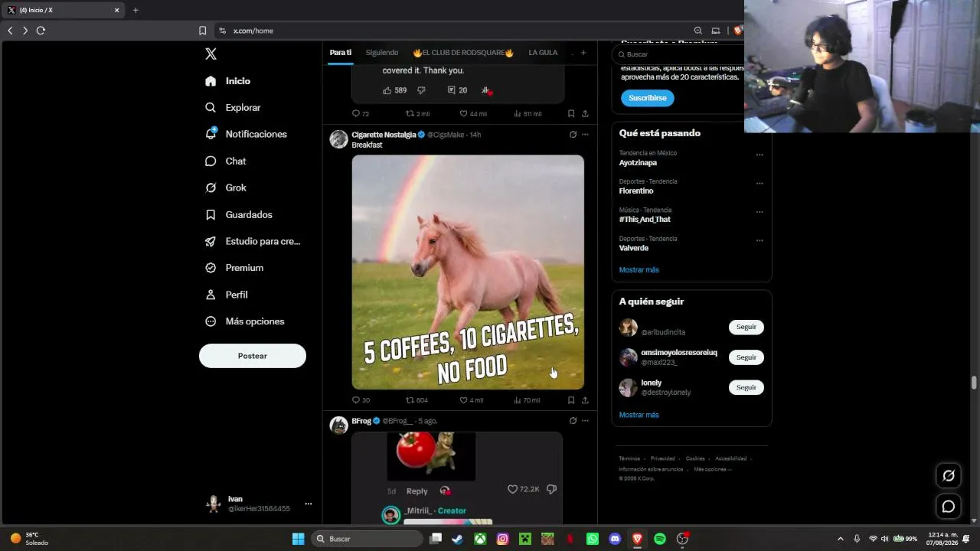Follow the lonely @destroylonely account
Image resolution: width=980 pixels, height=551 pixels.
pos(746,387)
